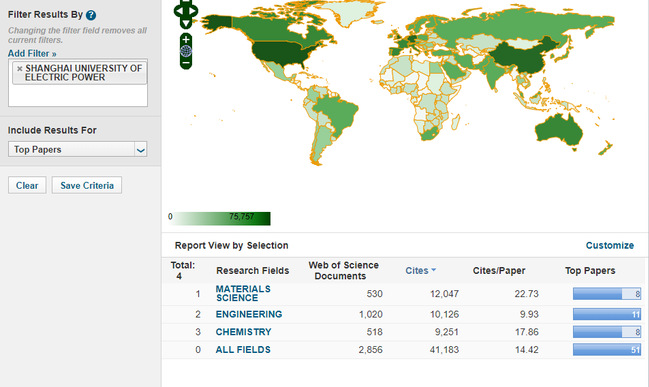Zoom in on the map
This screenshot has width=649, height=387.
click(186, 39)
